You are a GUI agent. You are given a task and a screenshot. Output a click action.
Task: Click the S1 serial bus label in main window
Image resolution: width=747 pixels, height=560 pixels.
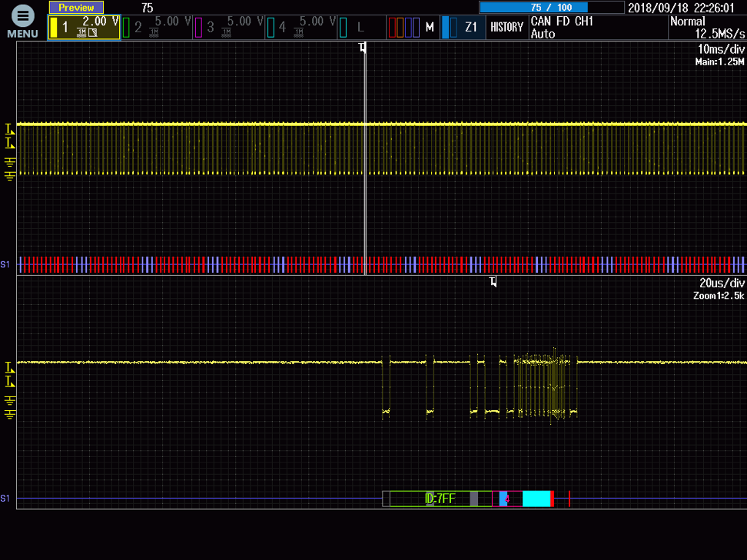5,264
